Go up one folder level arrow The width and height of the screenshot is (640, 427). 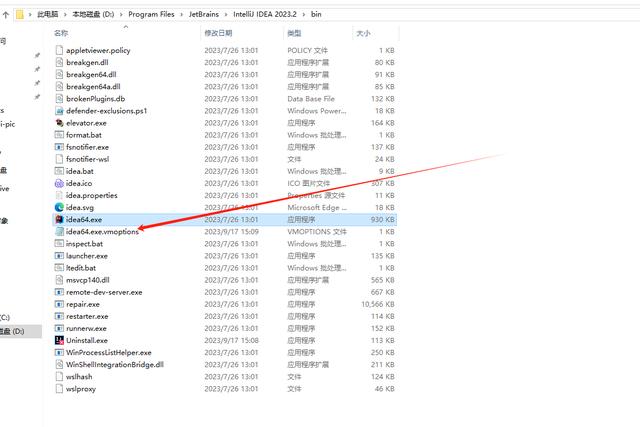(6, 15)
